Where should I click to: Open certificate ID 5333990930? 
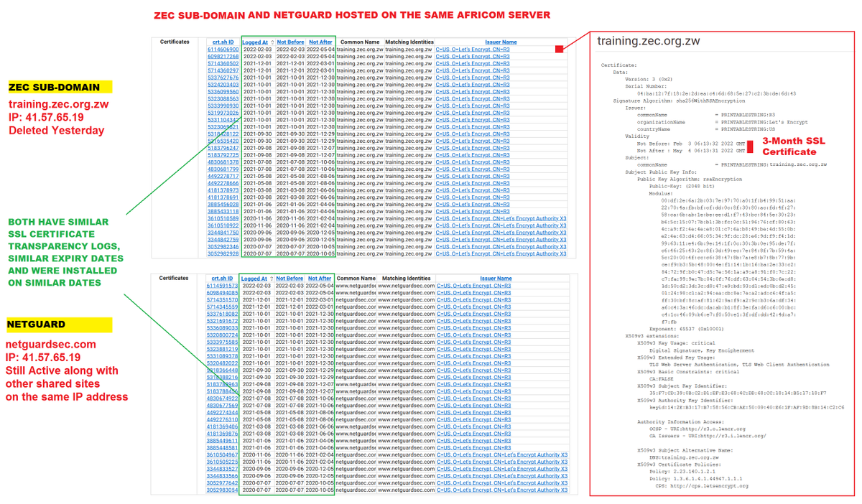coord(223,106)
